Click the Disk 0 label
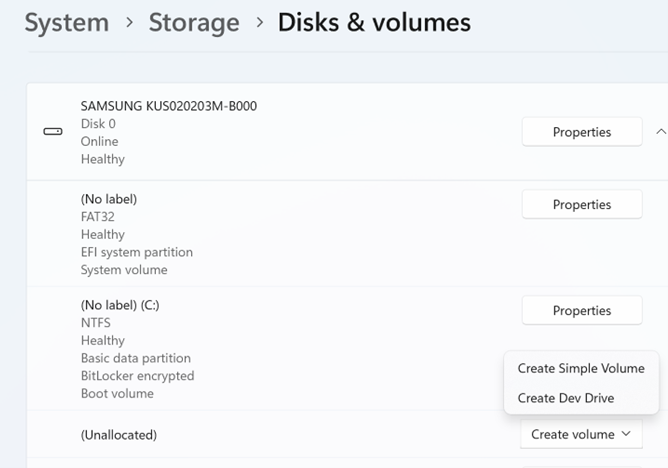668x468 pixels. (98, 124)
